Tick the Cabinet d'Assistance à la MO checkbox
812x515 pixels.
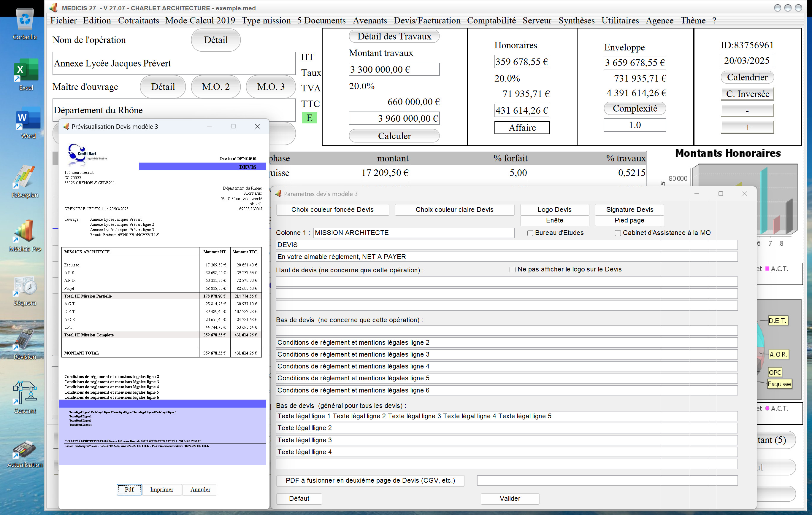pyautogui.click(x=618, y=233)
